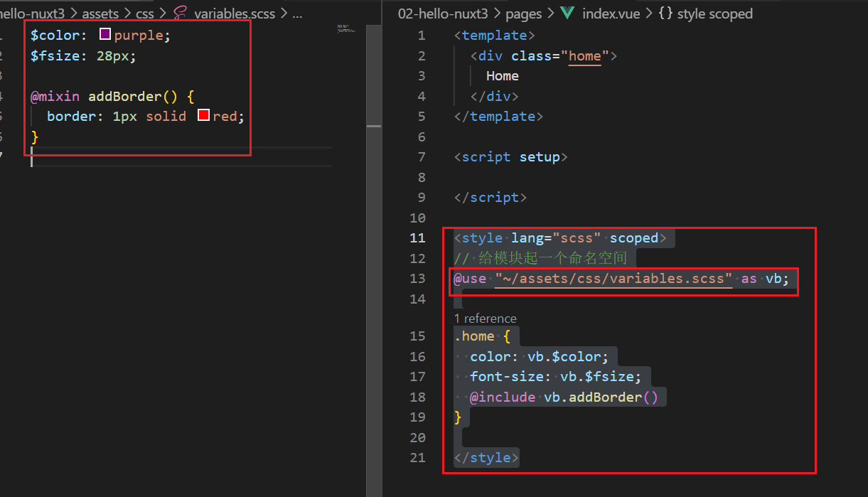Click "as vb;" namespace on the @use line
This screenshot has height=497, width=868.
point(766,279)
